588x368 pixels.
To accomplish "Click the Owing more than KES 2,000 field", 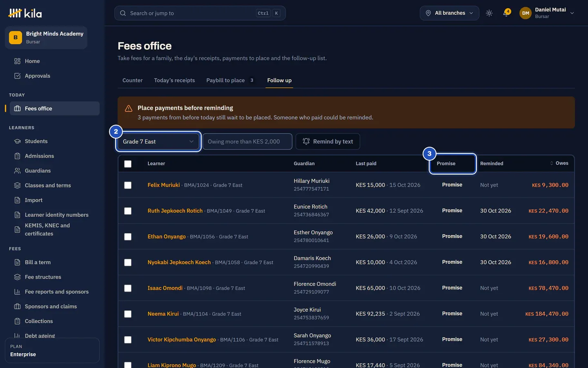I will pyautogui.click(x=247, y=141).
